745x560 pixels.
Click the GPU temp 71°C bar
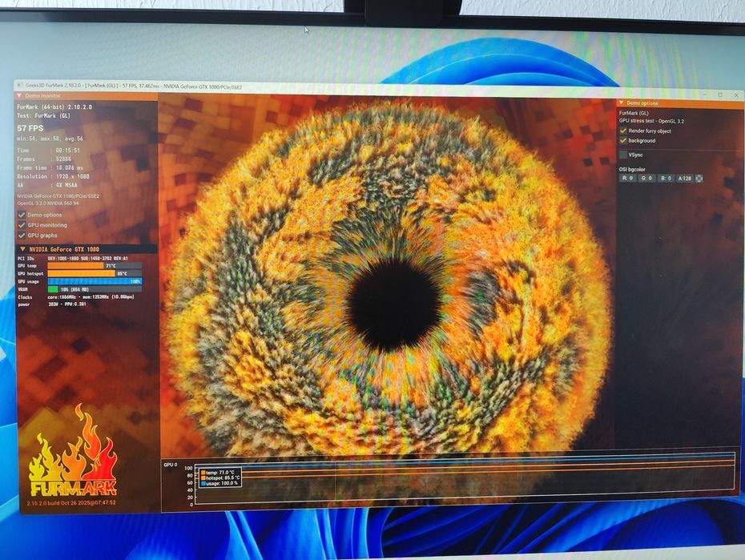(x=95, y=266)
